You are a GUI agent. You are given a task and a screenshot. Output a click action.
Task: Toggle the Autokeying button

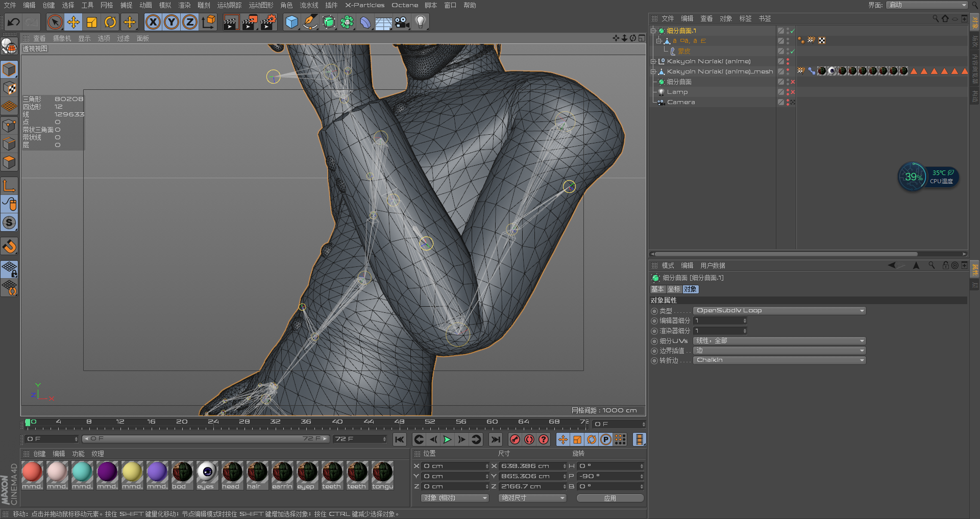click(x=529, y=439)
